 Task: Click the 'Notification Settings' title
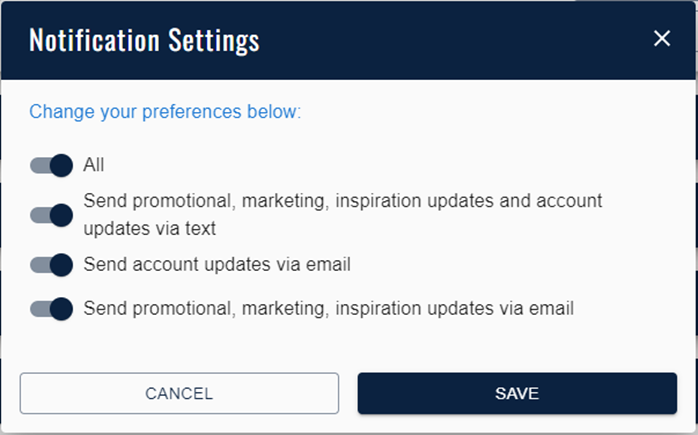[x=144, y=40]
